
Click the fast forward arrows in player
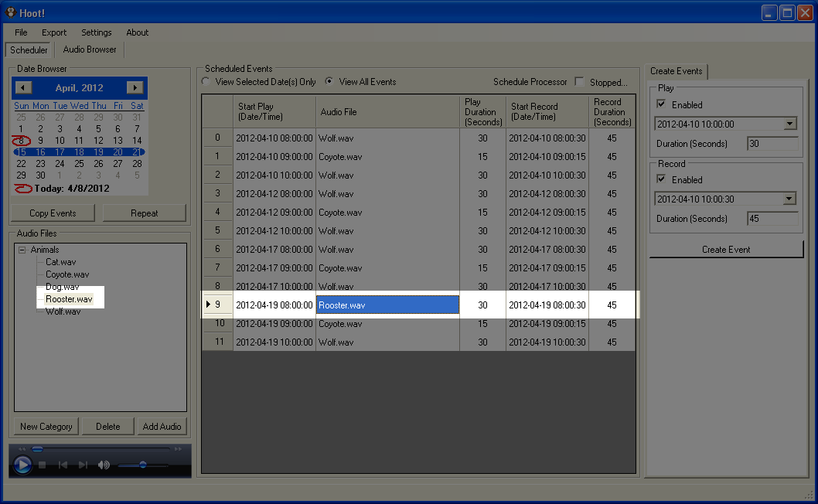tap(179, 449)
